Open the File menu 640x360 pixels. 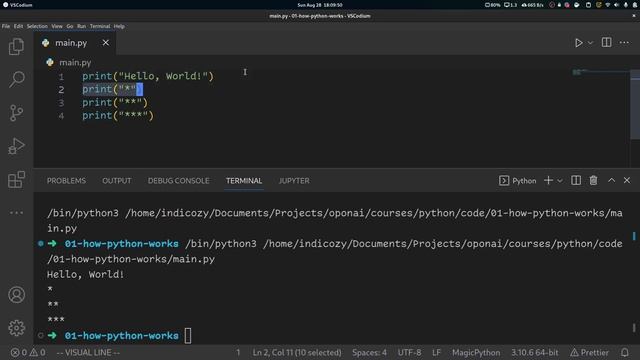click(x=6, y=26)
